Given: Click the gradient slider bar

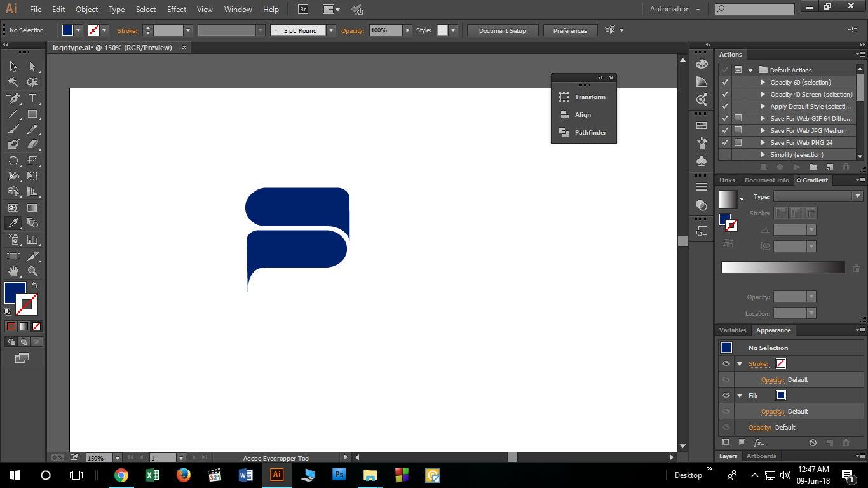Looking at the screenshot, I should coord(783,268).
